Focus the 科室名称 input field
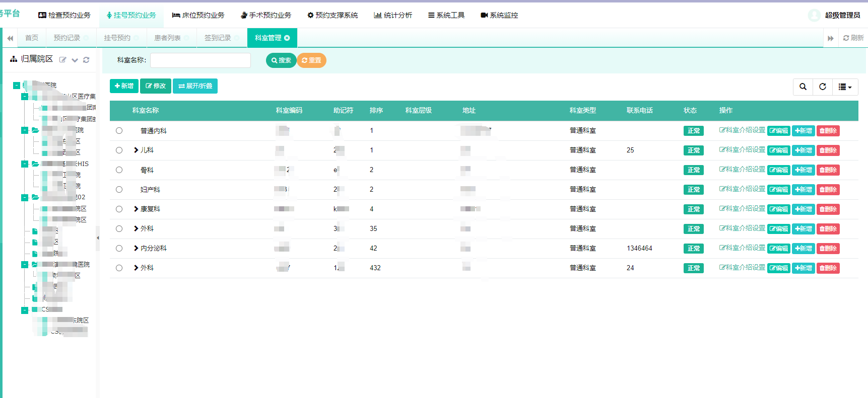The height and width of the screenshot is (398, 868). click(x=201, y=60)
